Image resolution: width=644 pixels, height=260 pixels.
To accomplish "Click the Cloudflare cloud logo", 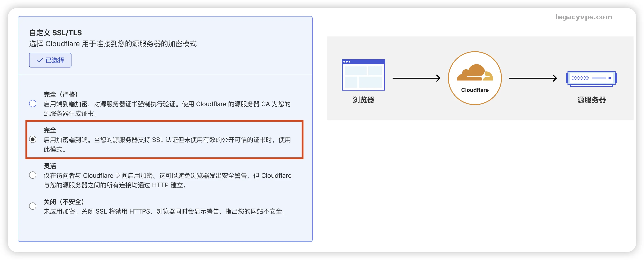I will click(x=474, y=73).
